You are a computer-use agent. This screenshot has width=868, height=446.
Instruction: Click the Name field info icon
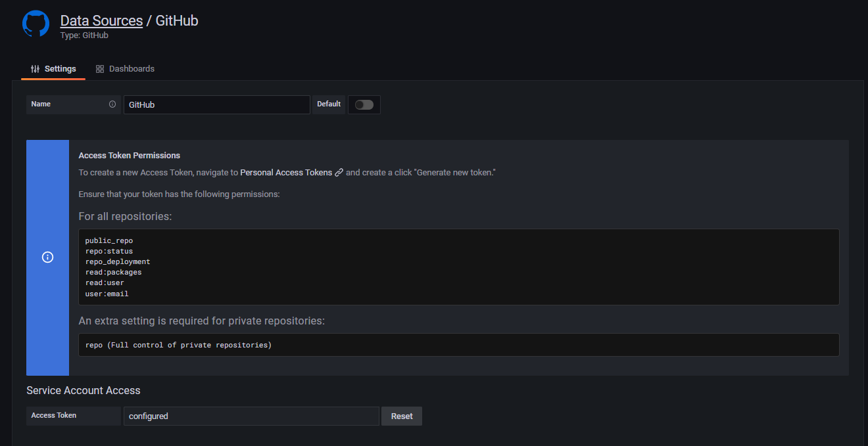112,104
